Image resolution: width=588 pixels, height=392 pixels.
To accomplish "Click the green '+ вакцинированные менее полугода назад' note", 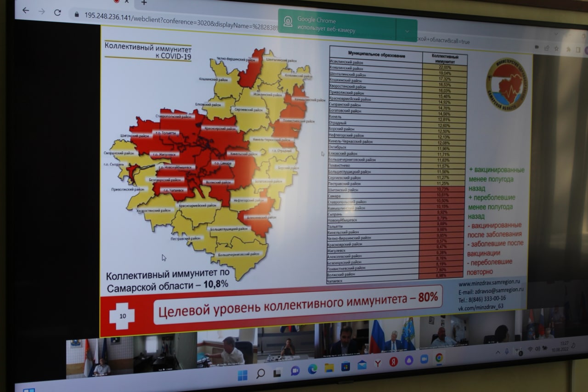I will point(497,179).
